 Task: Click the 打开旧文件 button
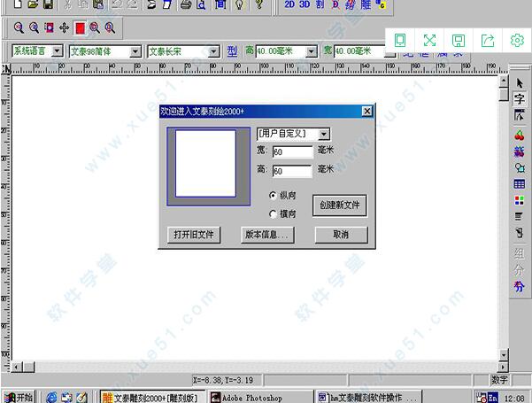click(x=193, y=235)
